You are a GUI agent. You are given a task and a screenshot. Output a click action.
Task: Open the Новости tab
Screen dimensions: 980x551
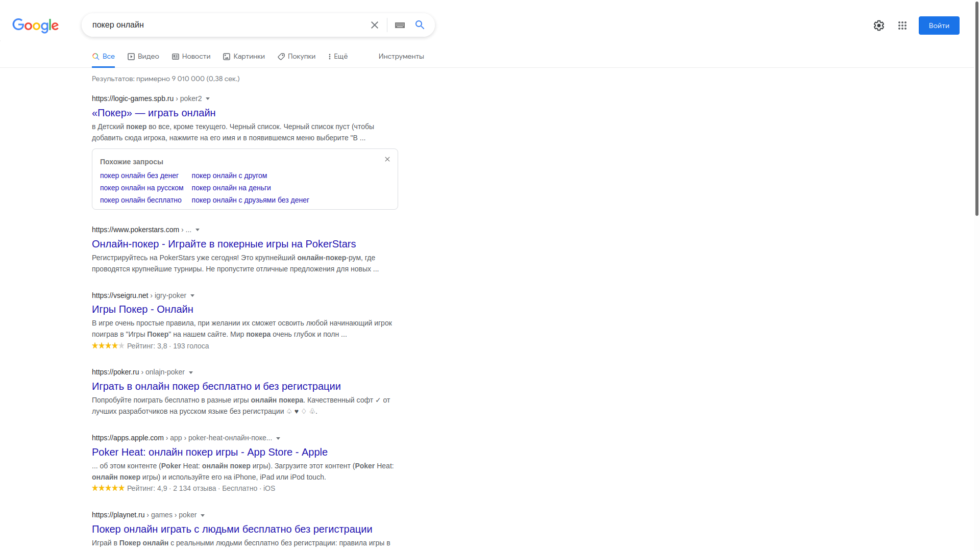tap(191, 57)
